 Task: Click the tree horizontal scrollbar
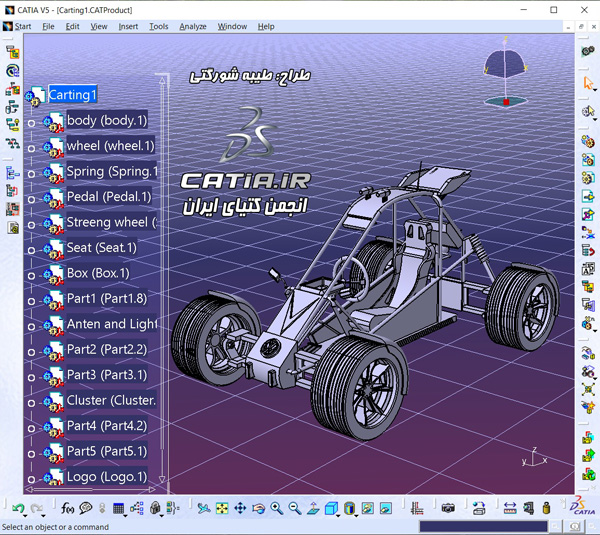(x=90, y=489)
